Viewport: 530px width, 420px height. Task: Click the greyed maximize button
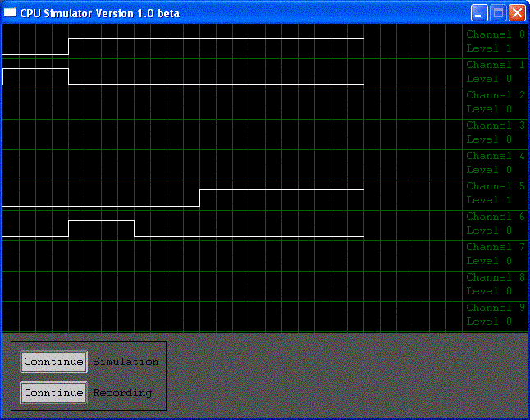(x=498, y=13)
